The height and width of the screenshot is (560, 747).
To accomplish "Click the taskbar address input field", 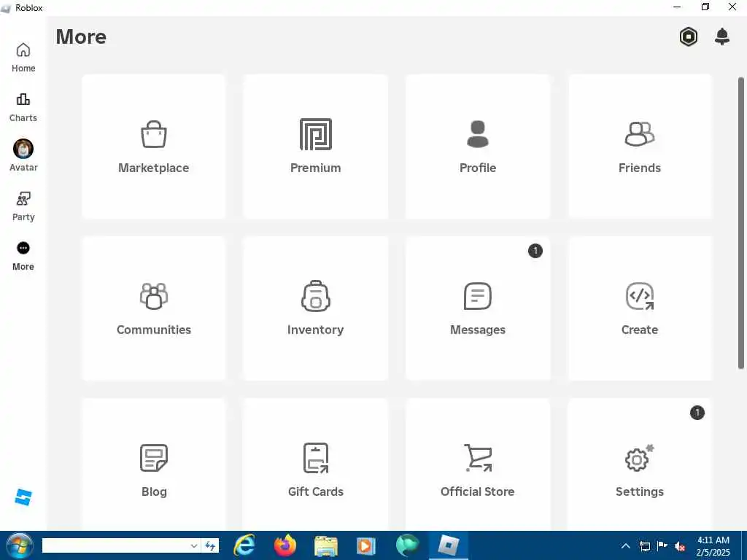I will pos(115,545).
